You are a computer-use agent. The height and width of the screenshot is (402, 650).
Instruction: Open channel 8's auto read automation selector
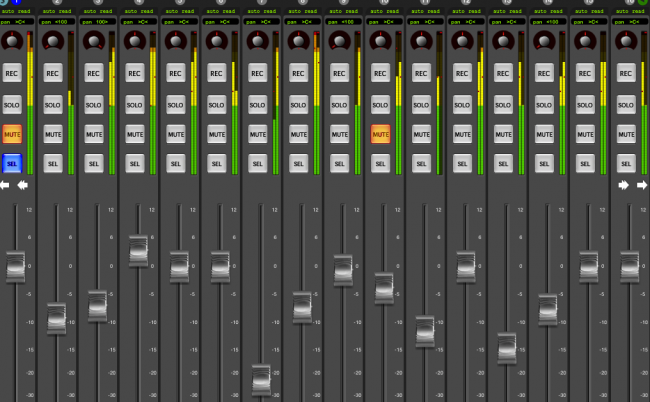coord(298,9)
